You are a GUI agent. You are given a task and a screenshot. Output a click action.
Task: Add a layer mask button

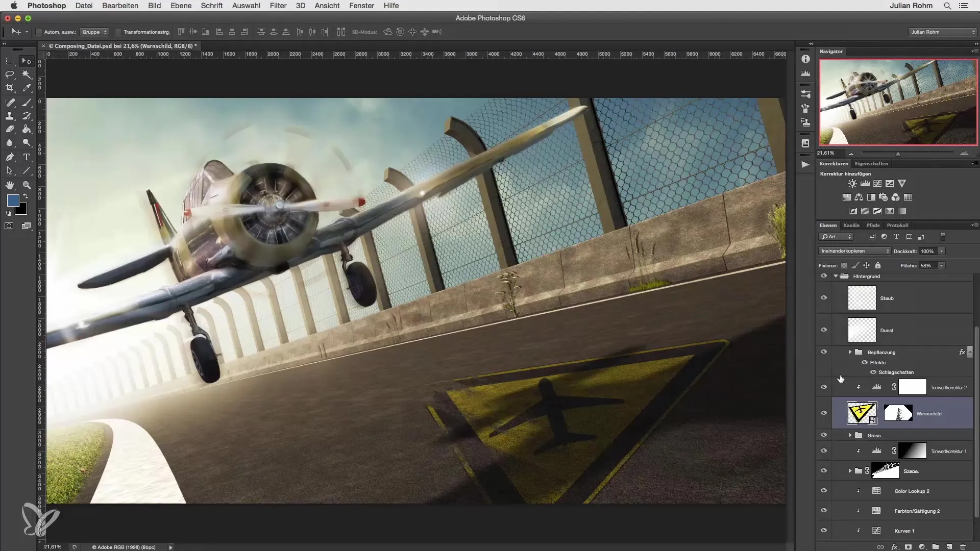click(x=908, y=547)
